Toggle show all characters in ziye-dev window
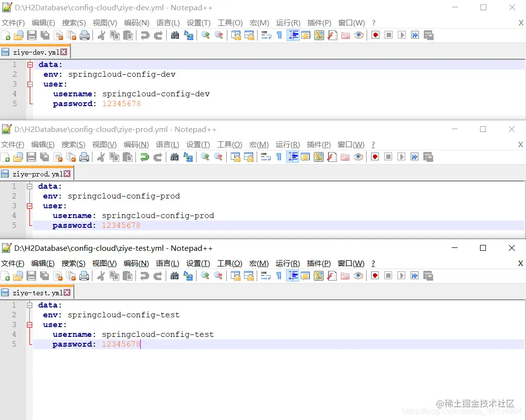 click(279, 35)
